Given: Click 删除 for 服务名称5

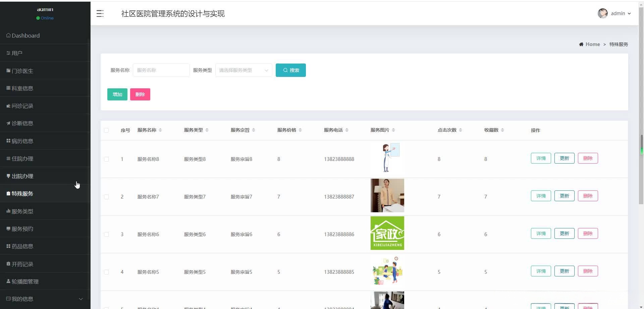Looking at the screenshot, I should click(588, 271).
